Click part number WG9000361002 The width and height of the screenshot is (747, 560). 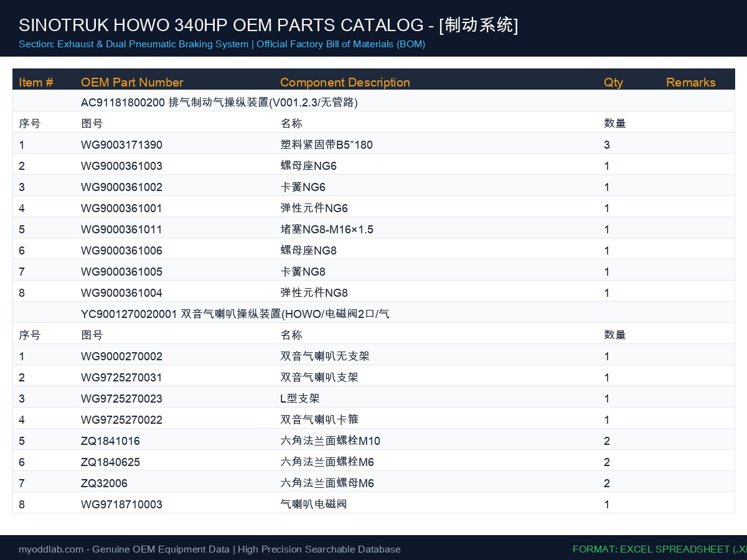coord(121,187)
